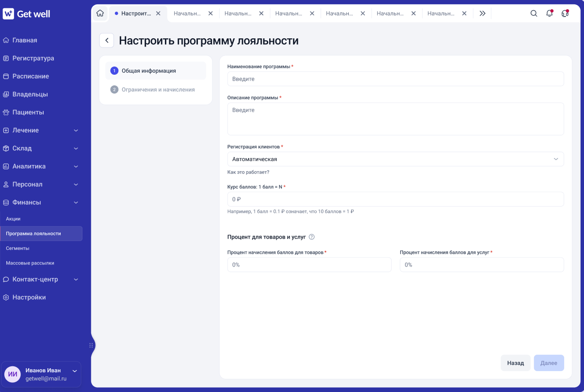The height and width of the screenshot is (392, 584).
Task: Open Массовые рассылки in the sidebar
Action: 30,263
